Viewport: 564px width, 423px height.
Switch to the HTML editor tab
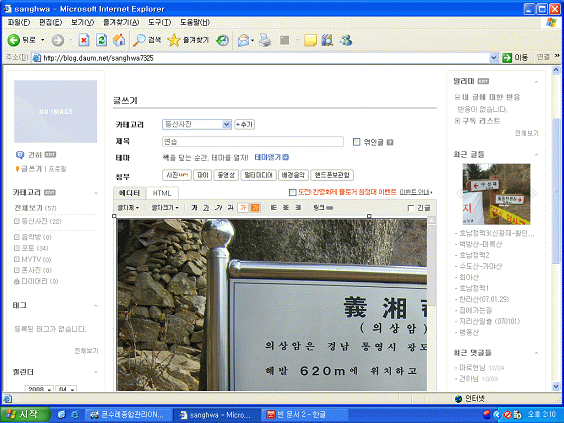pyautogui.click(x=162, y=193)
